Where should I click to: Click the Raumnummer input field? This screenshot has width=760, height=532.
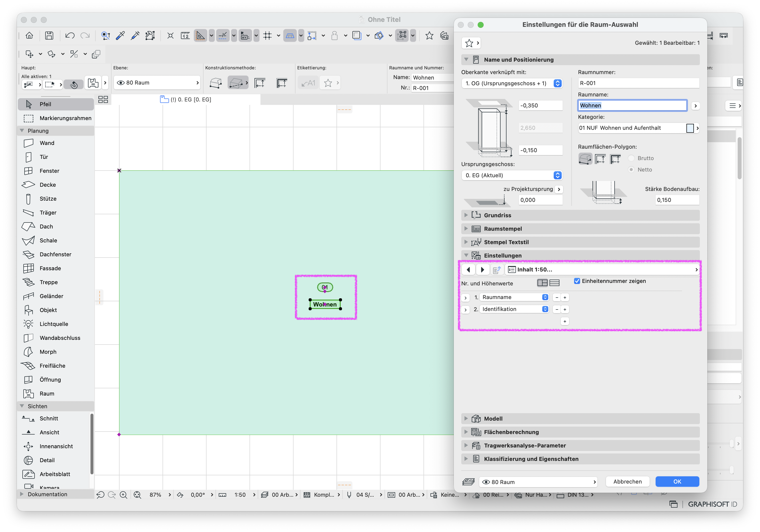638,84
